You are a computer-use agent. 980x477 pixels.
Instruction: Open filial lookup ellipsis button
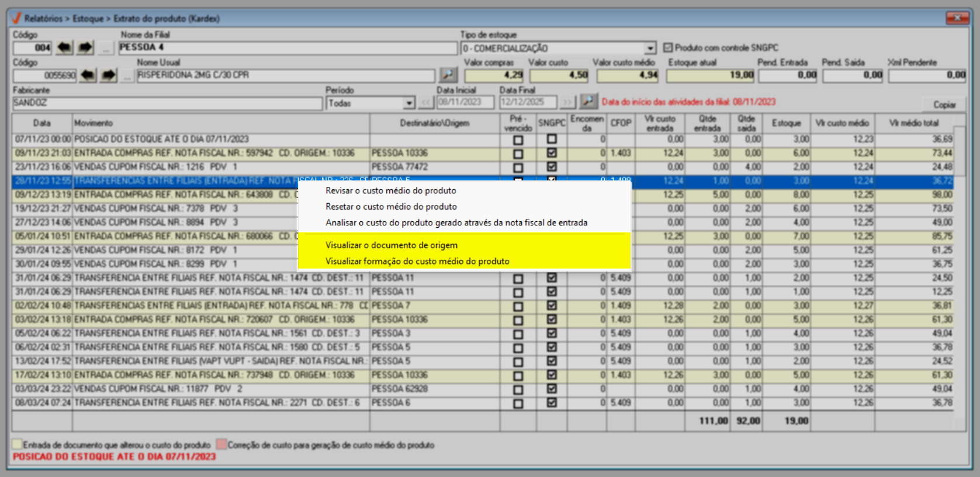click(105, 48)
